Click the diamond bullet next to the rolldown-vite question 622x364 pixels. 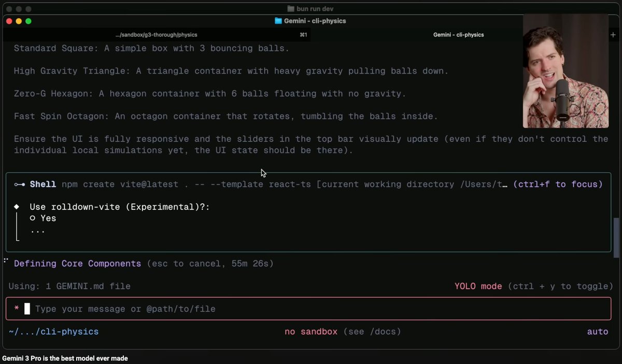tap(17, 207)
